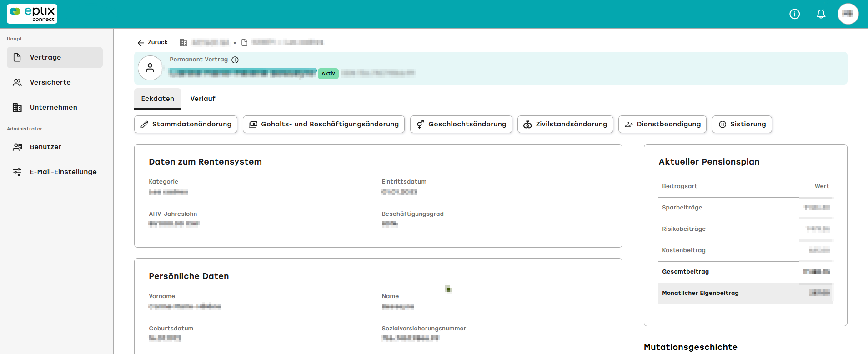Click the Beschäftigungsgrad label
This screenshot has width=868, height=354.
[413, 214]
